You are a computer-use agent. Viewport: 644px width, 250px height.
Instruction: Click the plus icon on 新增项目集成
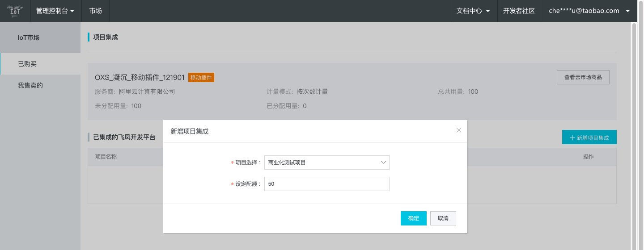(x=572, y=137)
